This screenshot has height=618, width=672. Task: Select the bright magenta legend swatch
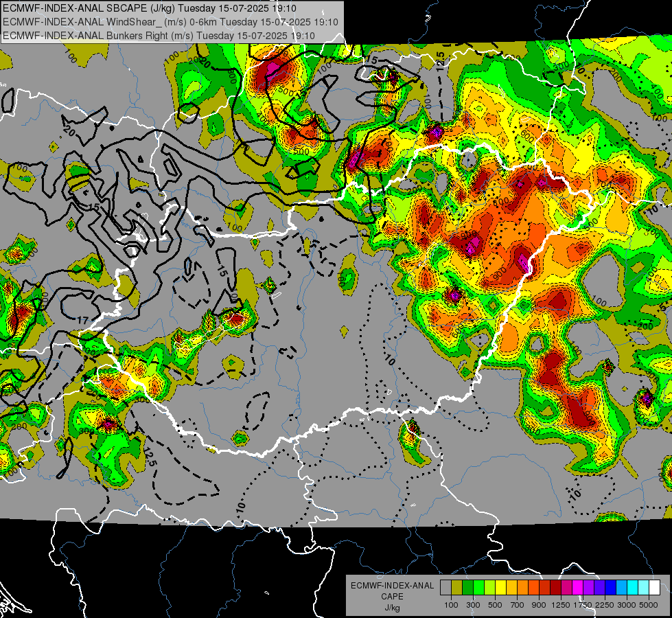tap(578, 588)
